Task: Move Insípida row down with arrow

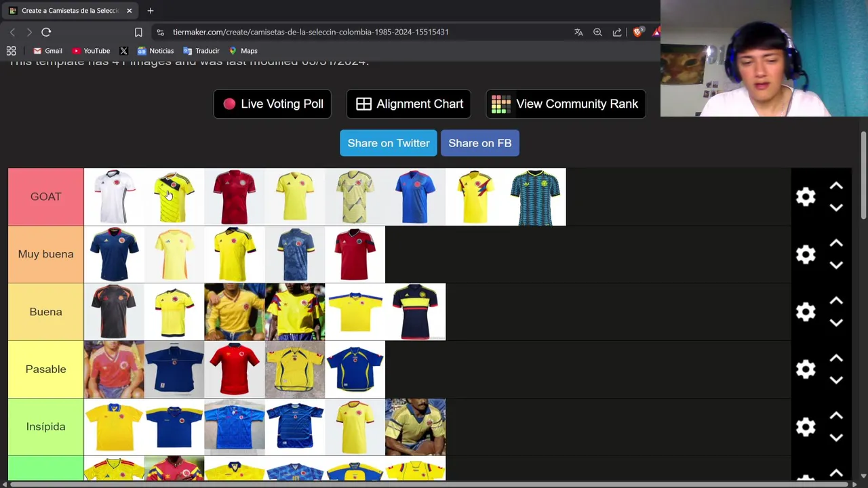Action: [836, 438]
